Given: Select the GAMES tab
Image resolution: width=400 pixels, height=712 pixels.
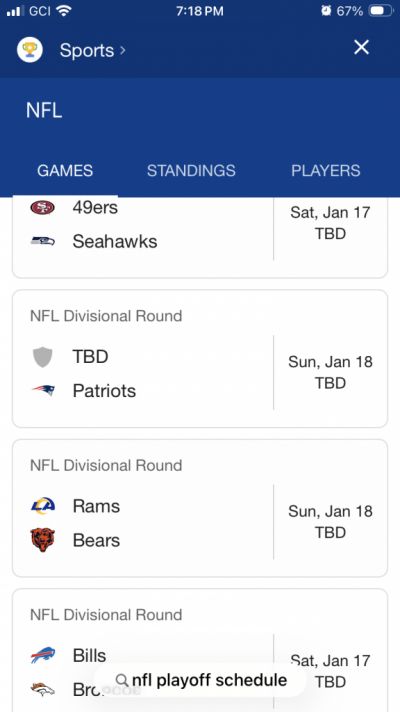Looking at the screenshot, I should click(x=65, y=171).
